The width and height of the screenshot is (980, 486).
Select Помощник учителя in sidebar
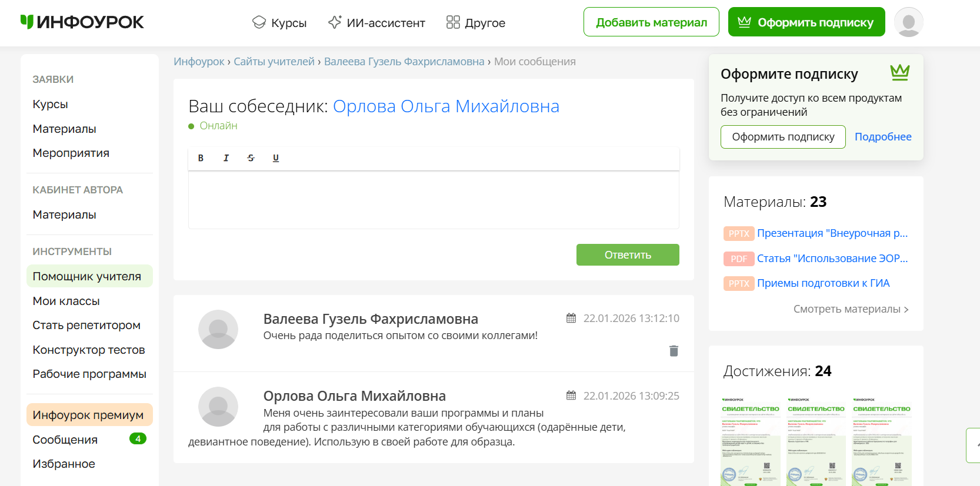(87, 276)
